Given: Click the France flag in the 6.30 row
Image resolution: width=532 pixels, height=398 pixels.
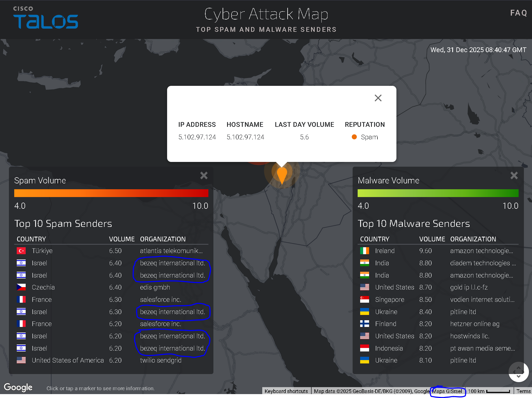Looking at the screenshot, I should (21, 299).
